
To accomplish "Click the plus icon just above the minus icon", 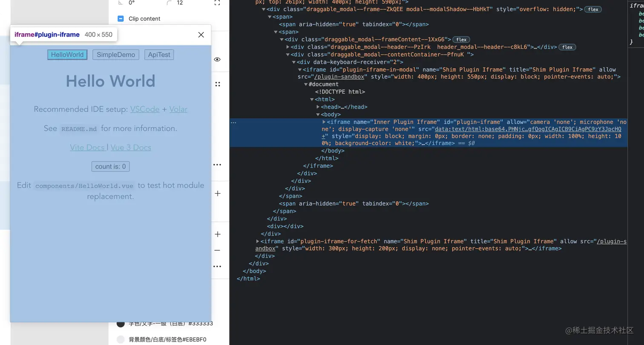I will (217, 234).
